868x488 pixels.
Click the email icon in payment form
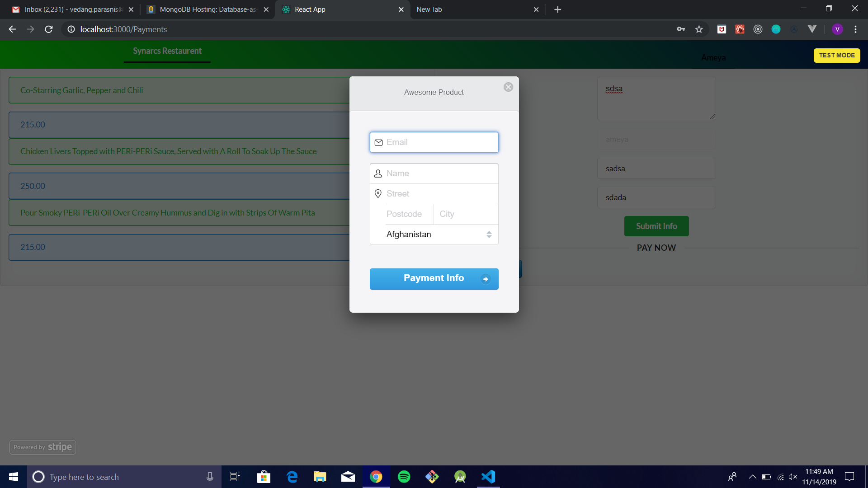pos(378,142)
